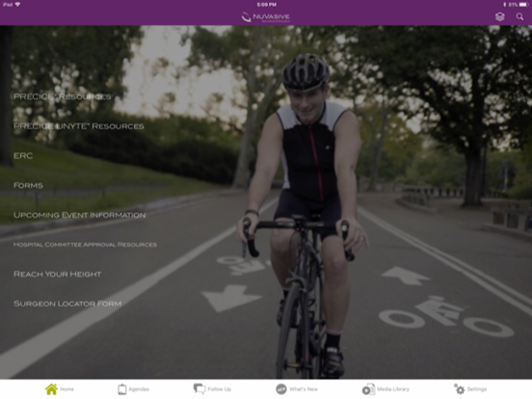Tap the battery indicator in status bar
532x399 pixels.
point(524,5)
